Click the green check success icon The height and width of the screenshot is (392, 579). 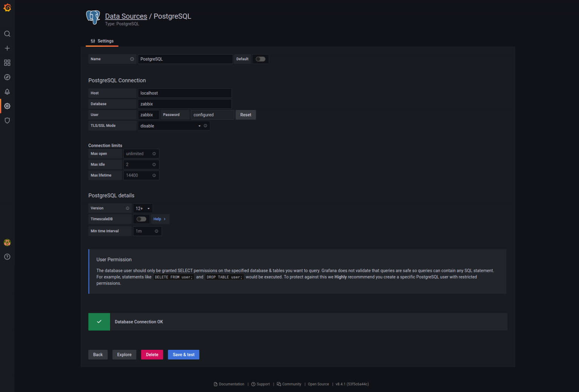click(99, 322)
